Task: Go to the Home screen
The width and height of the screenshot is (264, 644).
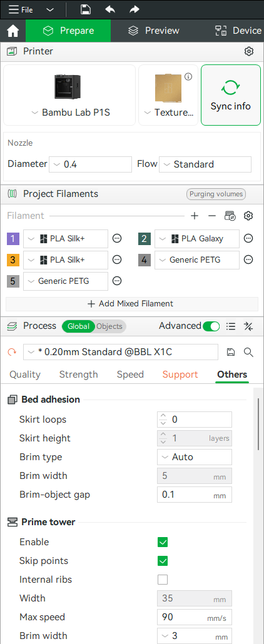Action: 13,31
